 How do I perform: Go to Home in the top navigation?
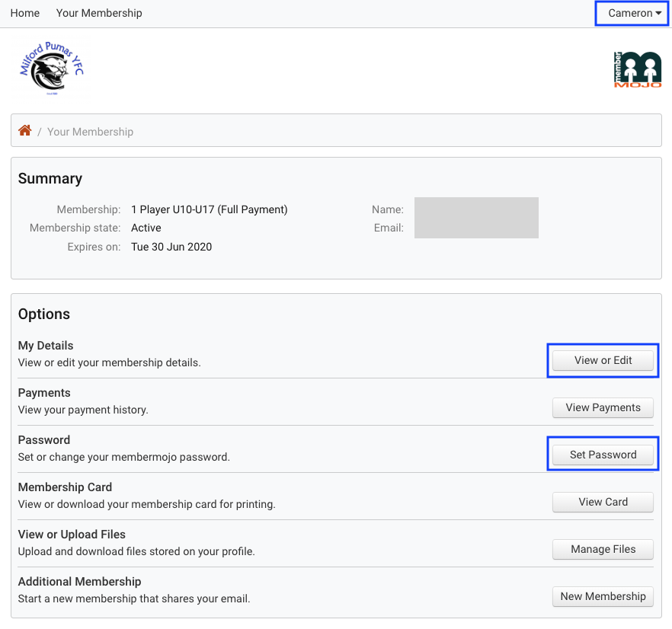(25, 13)
